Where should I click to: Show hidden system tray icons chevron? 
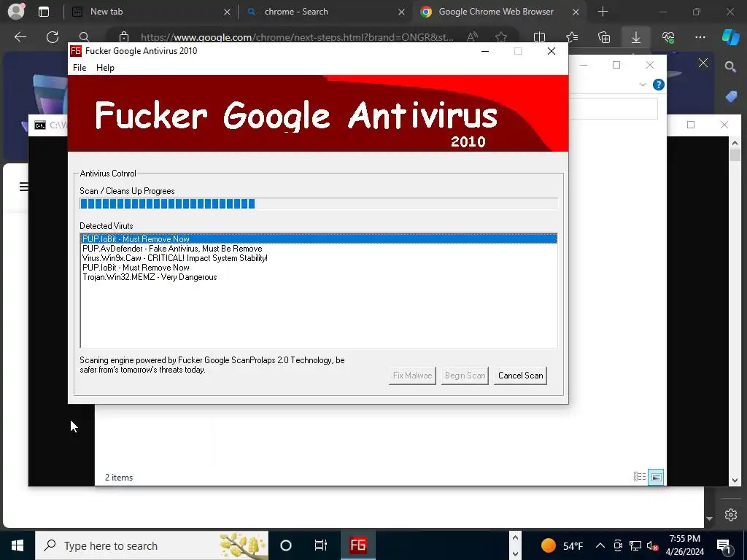600,545
